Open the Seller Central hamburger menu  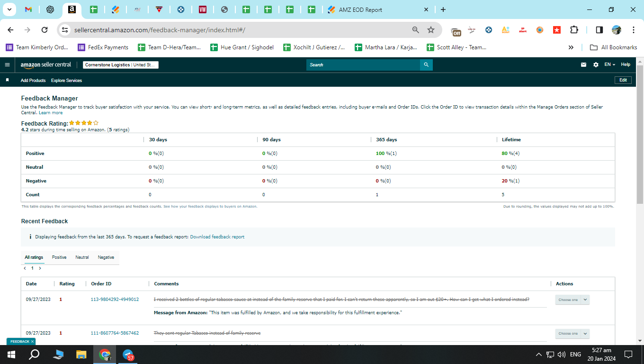click(7, 65)
